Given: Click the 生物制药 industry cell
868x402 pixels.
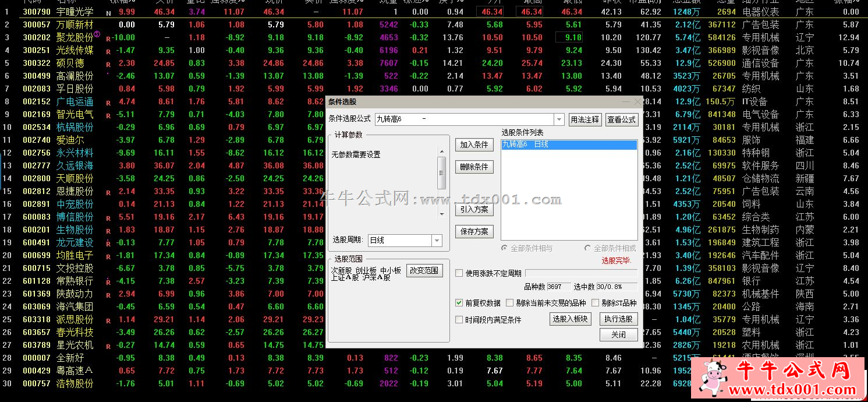Looking at the screenshot, I should [761, 230].
